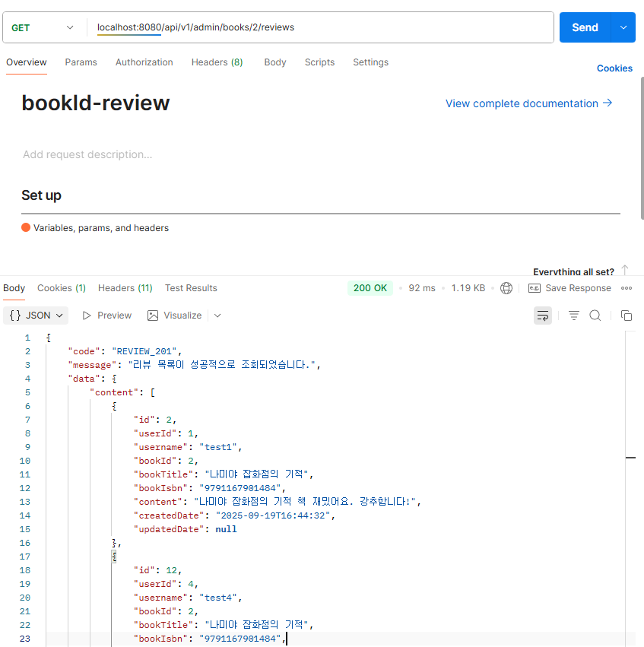Open the Visualize view

[175, 316]
